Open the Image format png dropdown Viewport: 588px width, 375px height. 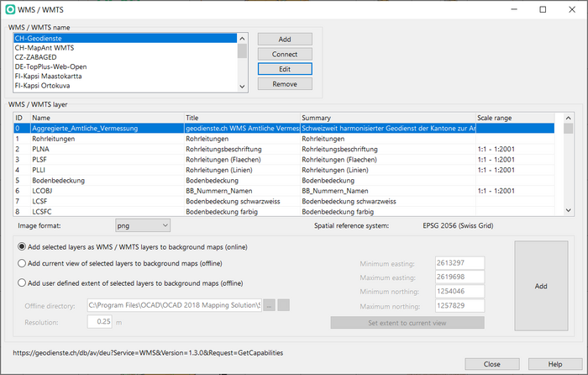[143, 225]
